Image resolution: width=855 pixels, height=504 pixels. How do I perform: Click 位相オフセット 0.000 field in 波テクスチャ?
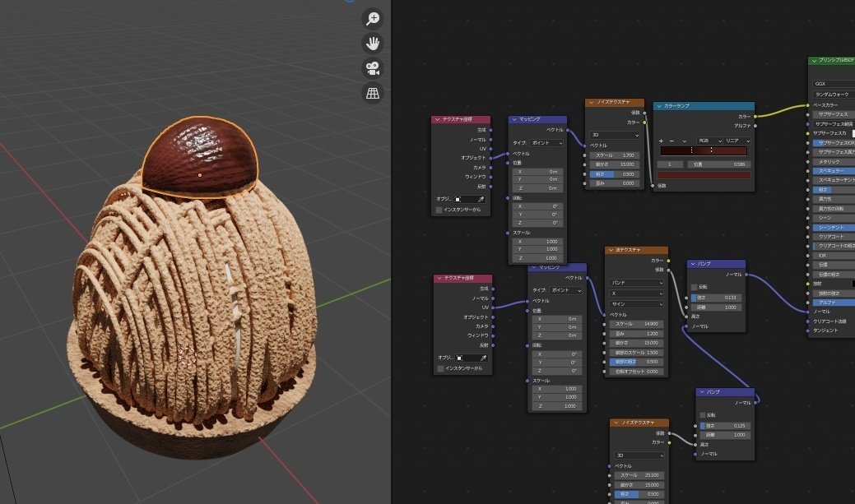(x=636, y=372)
